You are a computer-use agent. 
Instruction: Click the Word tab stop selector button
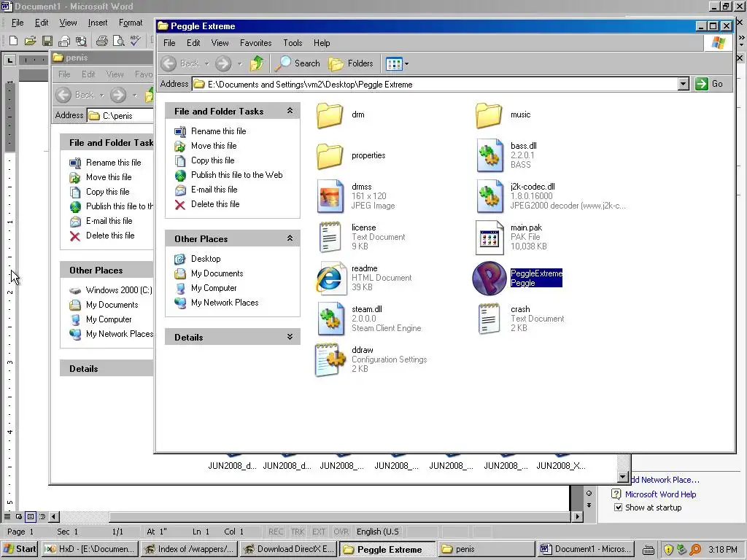(9, 60)
